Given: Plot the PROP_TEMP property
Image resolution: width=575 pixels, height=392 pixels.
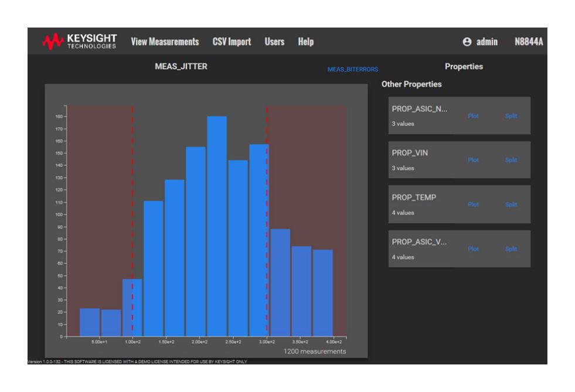Looking at the screenshot, I should click(x=473, y=204).
